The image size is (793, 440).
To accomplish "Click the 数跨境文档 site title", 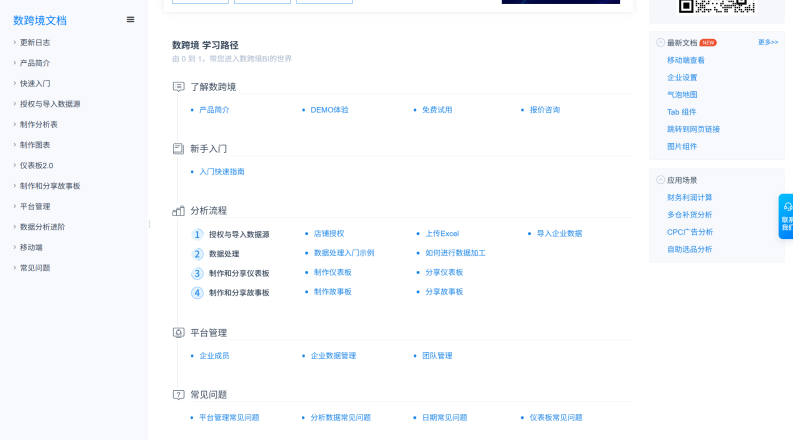I will pyautogui.click(x=40, y=20).
